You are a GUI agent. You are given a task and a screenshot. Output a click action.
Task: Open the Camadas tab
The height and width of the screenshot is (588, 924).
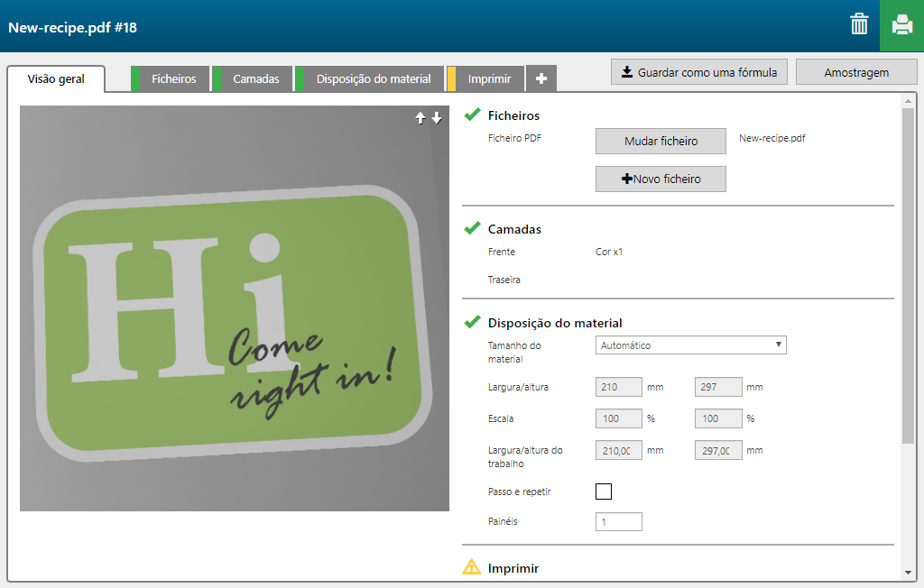click(255, 79)
